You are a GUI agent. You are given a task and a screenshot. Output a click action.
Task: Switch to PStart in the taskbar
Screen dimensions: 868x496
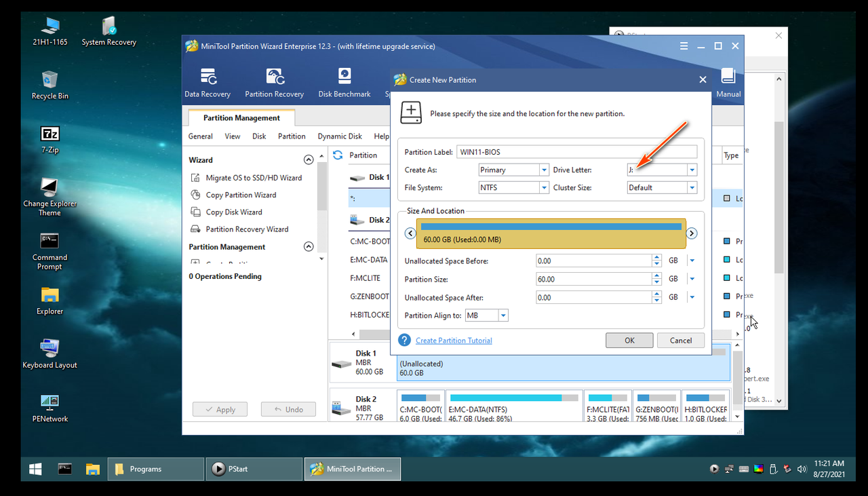[x=254, y=469]
